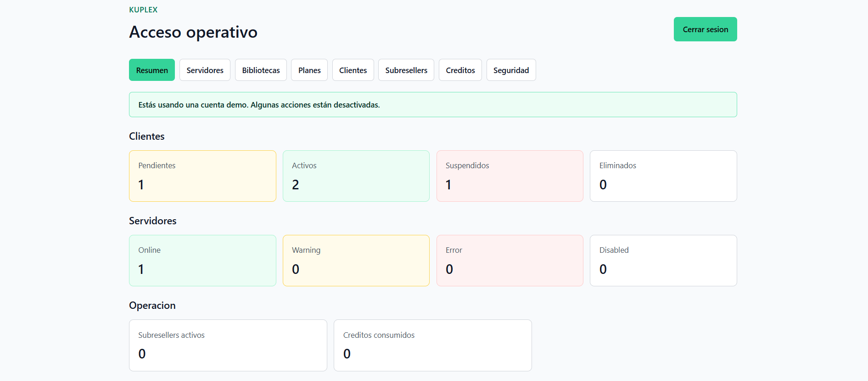The image size is (868, 381).
Task: Select the Online servers card
Action: coord(202,261)
